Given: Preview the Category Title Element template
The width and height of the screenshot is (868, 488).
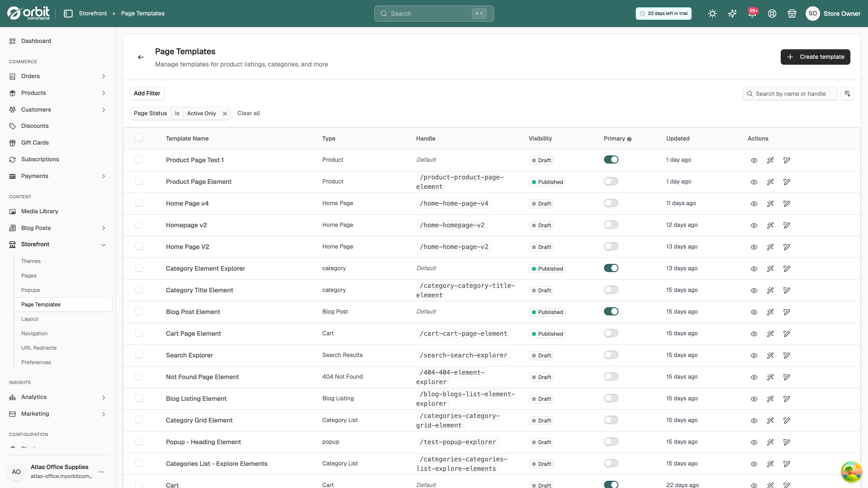Looking at the screenshot, I should tap(754, 290).
